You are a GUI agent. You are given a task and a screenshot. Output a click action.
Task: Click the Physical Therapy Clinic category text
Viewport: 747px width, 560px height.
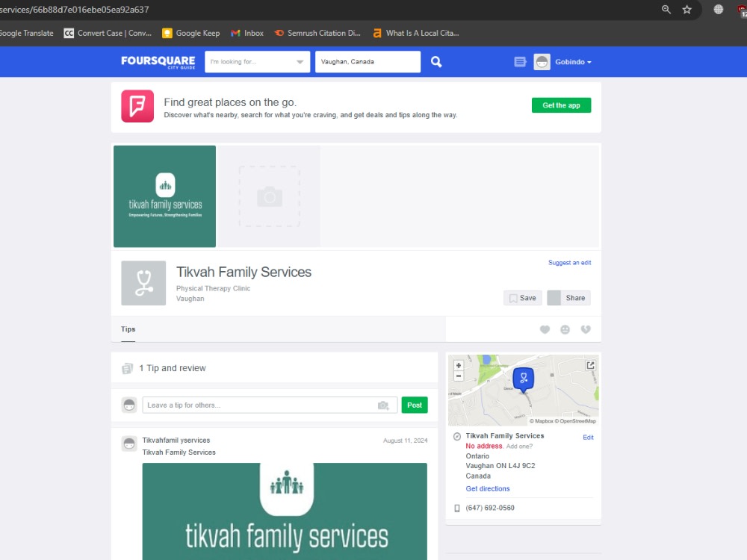coord(213,288)
